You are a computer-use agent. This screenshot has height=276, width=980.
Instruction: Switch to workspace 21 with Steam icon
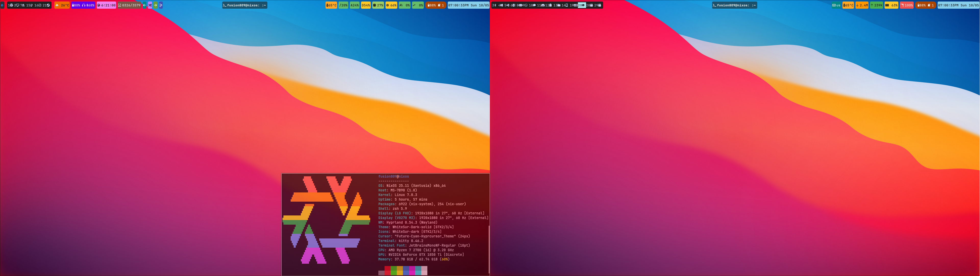pos(46,5)
